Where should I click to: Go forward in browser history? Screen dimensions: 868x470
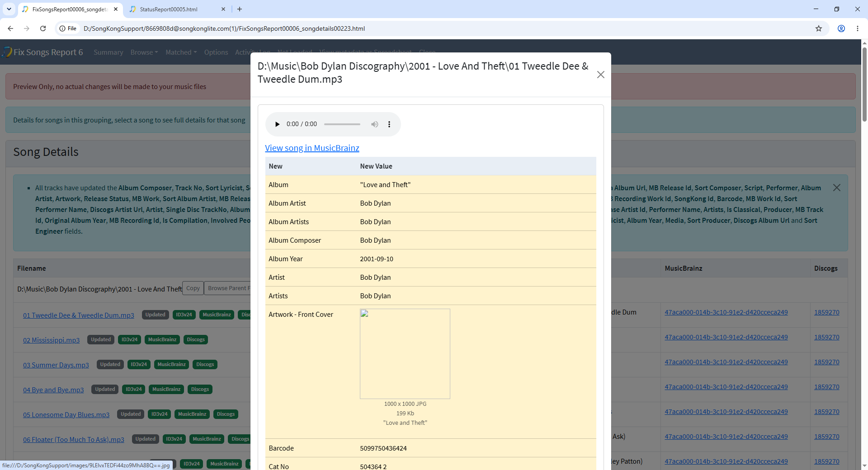27,28
